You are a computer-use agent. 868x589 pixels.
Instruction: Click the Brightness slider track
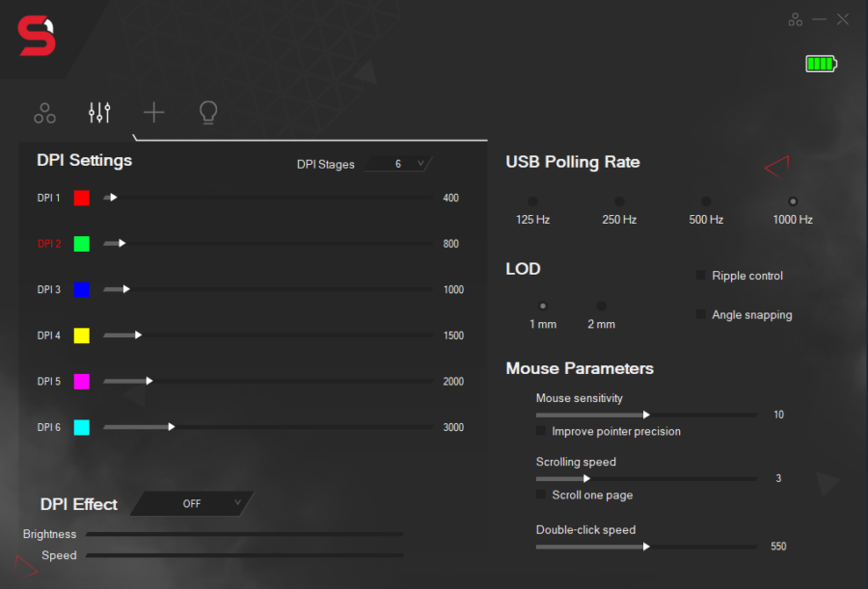pyautogui.click(x=245, y=534)
